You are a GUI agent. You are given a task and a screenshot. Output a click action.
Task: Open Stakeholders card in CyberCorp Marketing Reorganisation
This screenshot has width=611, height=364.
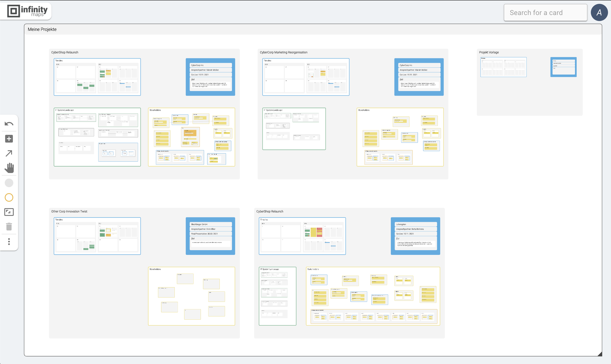[400, 137]
